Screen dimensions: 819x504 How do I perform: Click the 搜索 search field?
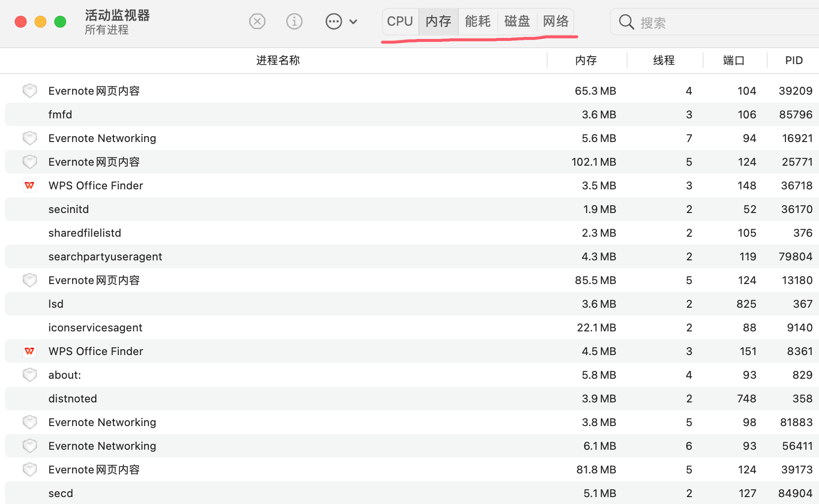pos(715,22)
